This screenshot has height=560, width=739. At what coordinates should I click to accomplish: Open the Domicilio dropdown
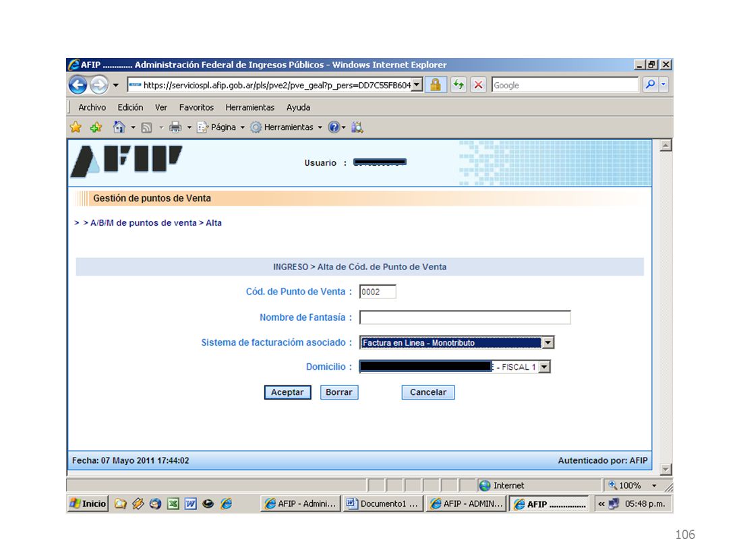coord(454,367)
